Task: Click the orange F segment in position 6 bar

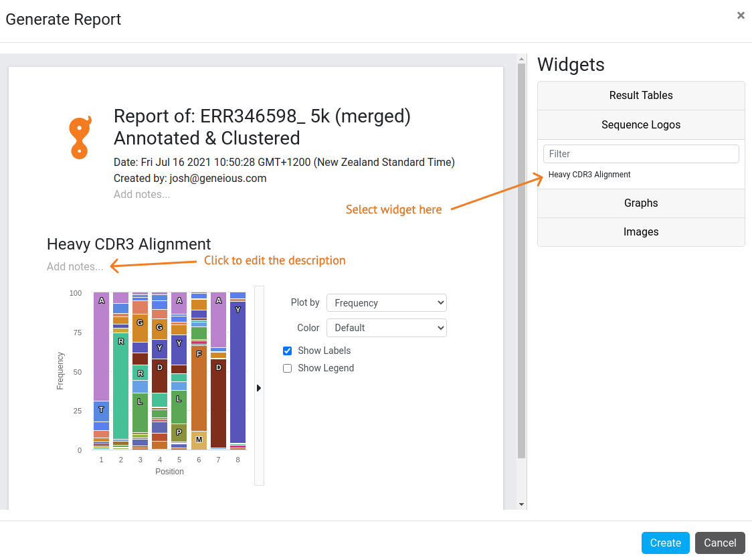Action: pyautogui.click(x=199, y=388)
